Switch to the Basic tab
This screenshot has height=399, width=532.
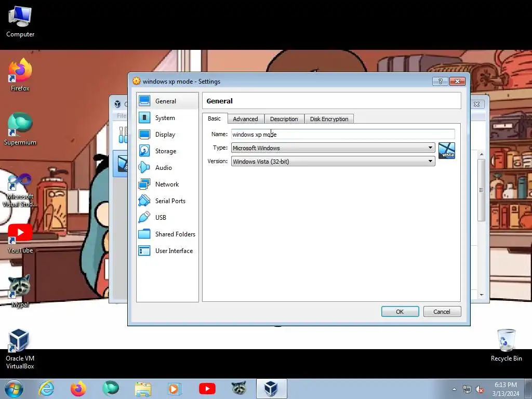pyautogui.click(x=214, y=118)
